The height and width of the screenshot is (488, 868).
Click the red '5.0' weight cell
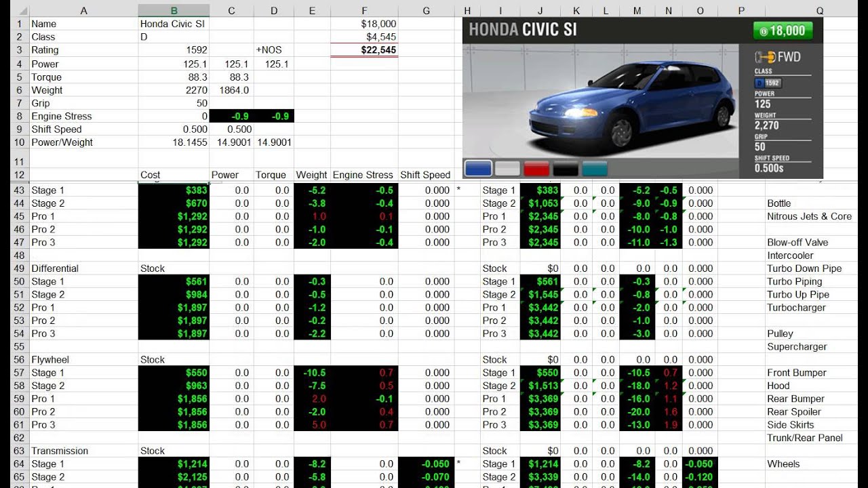312,425
